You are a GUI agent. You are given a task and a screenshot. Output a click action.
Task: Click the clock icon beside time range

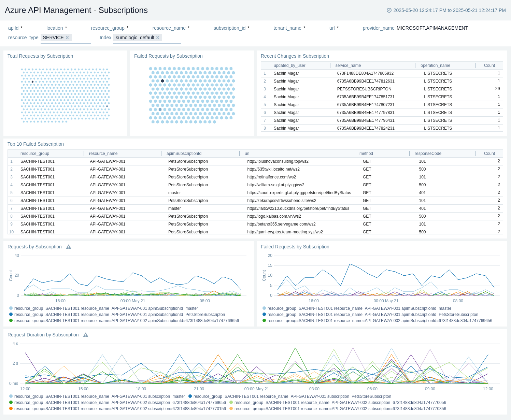coord(389,10)
